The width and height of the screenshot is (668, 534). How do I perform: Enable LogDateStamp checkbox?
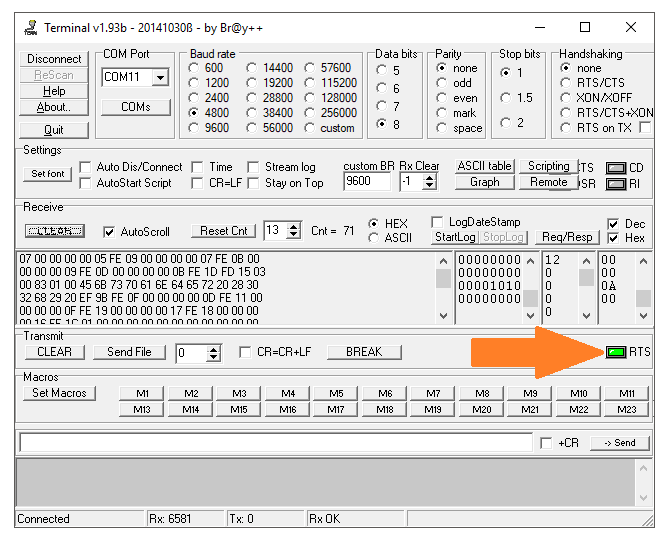pyautogui.click(x=437, y=222)
